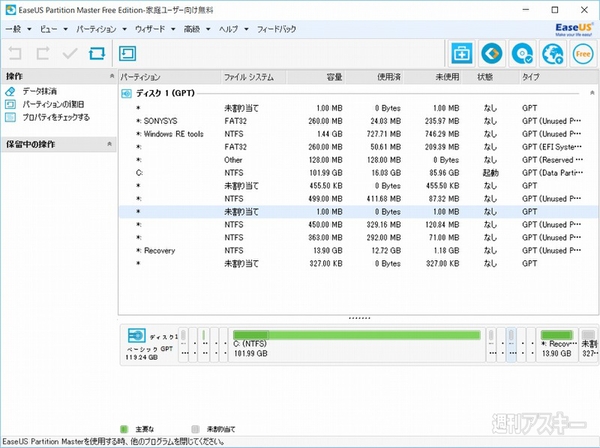Collapse the 保留中の操作 panel section
Image resolution: width=600 pixels, height=448 pixels.
pos(109,144)
